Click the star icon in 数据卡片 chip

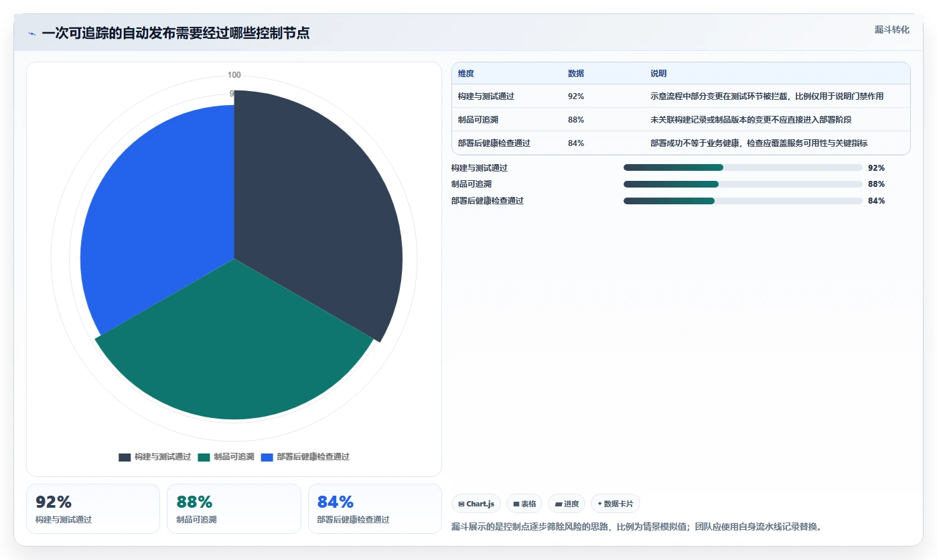pos(599,504)
